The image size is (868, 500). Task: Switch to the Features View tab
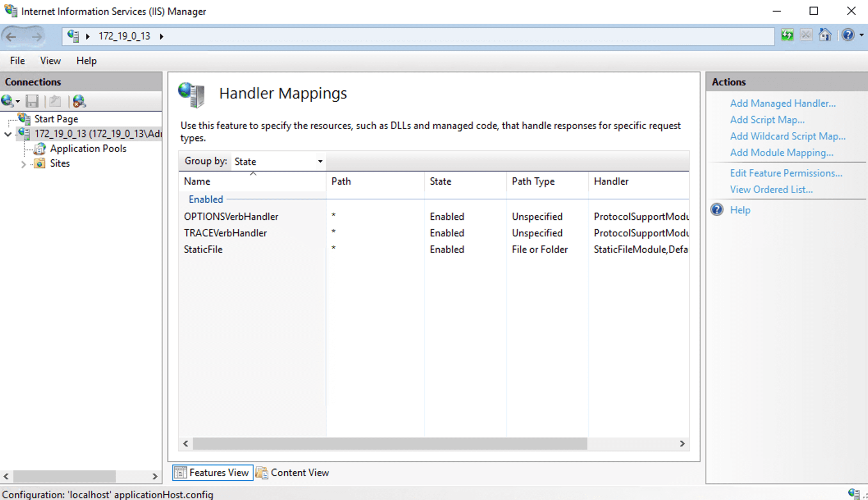pyautogui.click(x=213, y=473)
